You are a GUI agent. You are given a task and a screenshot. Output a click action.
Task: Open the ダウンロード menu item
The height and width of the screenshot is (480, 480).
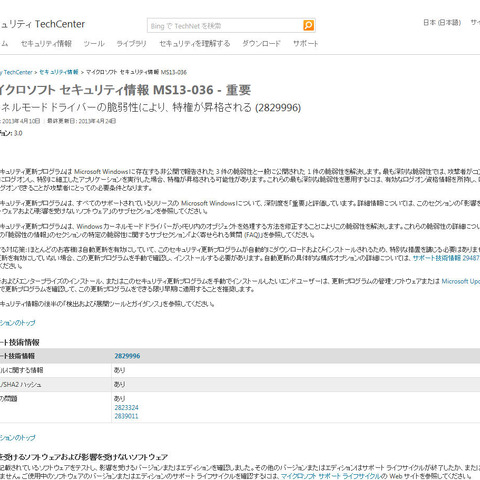pos(261,44)
